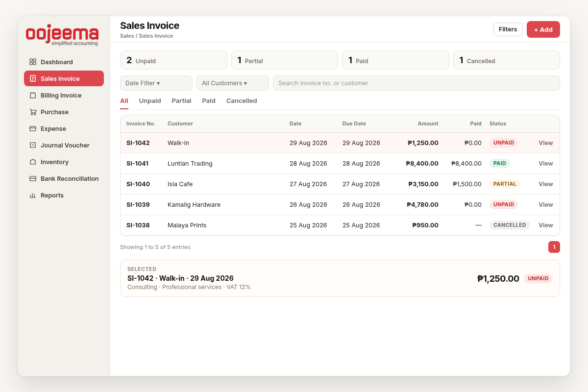View invoice SI-1040 for Isla Cafe
The height and width of the screenshot is (392, 588).
click(546, 184)
